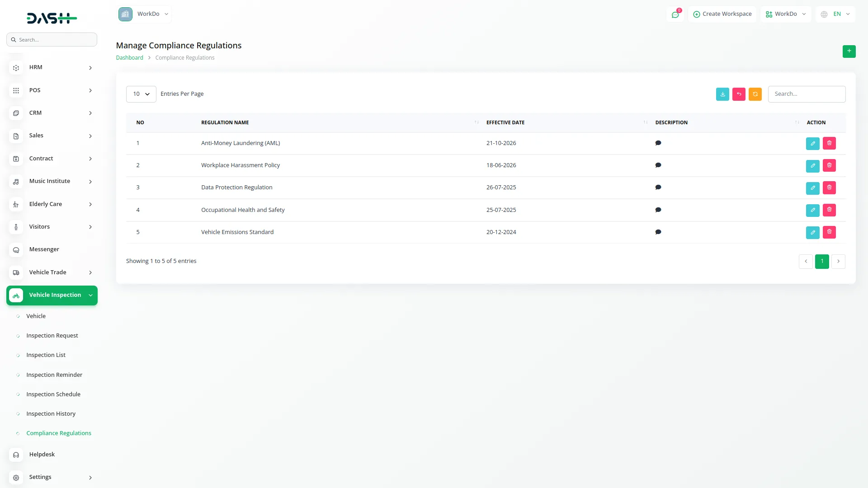
Task: View description of Data Protection Regulation
Action: (x=658, y=188)
